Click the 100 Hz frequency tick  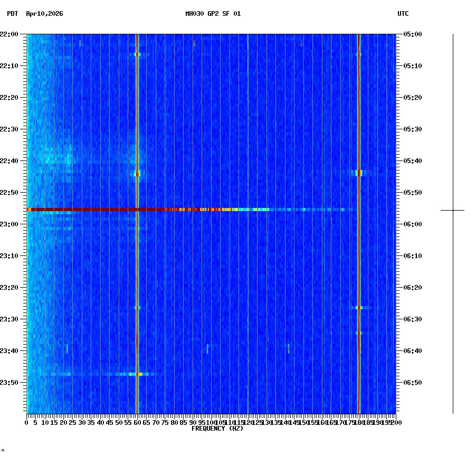pyautogui.click(x=210, y=422)
